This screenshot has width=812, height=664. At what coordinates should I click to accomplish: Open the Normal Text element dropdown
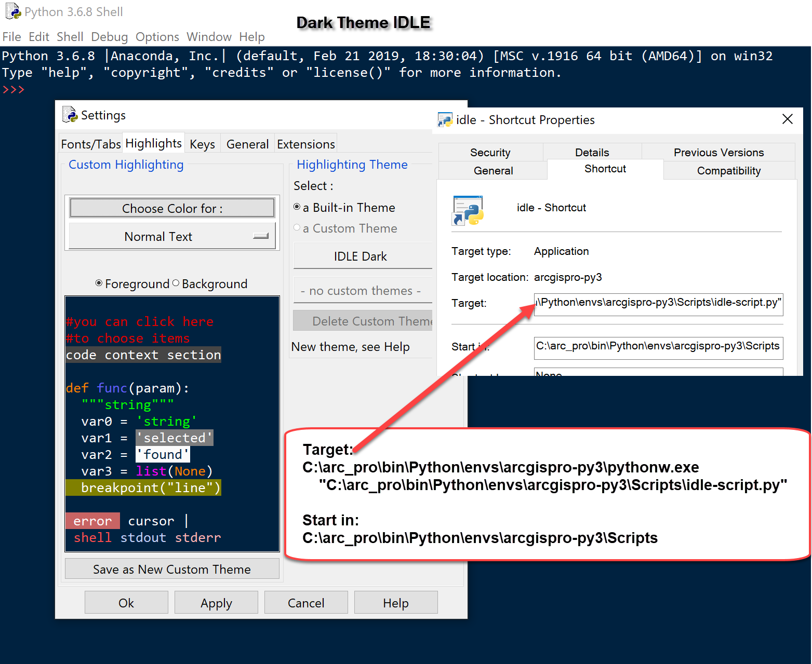click(x=172, y=236)
